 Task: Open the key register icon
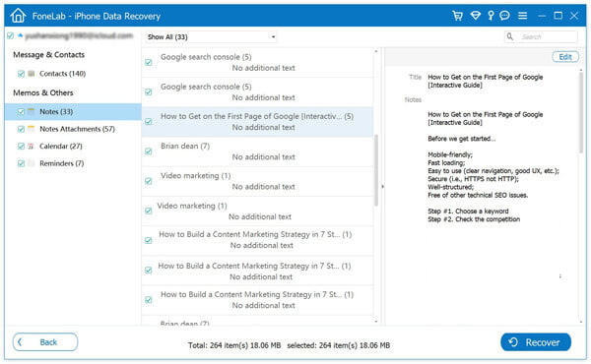491,16
